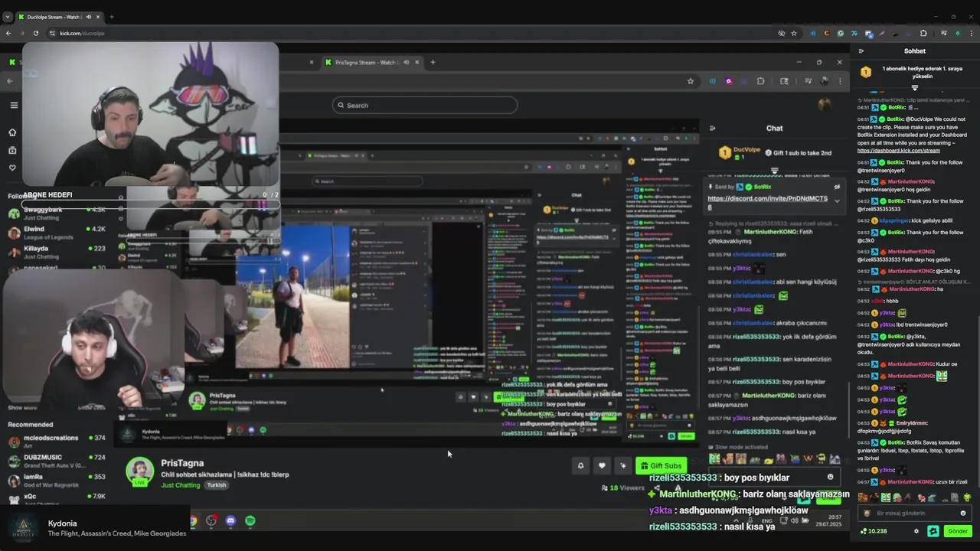Click the 'Gift 1 sub to take 2nd' banner

click(x=799, y=152)
